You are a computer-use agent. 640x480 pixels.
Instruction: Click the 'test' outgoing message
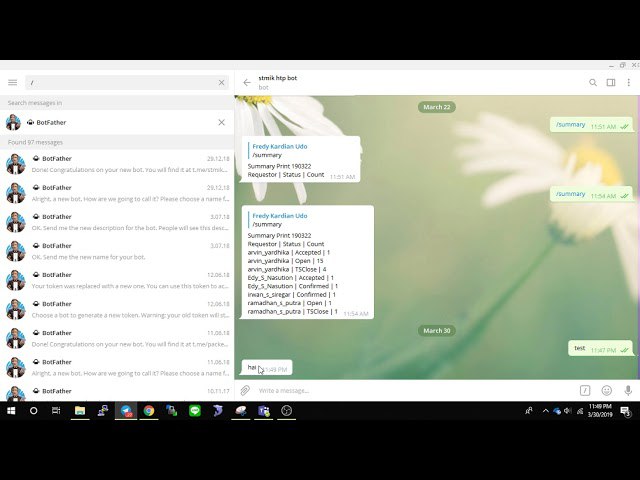(x=600, y=349)
